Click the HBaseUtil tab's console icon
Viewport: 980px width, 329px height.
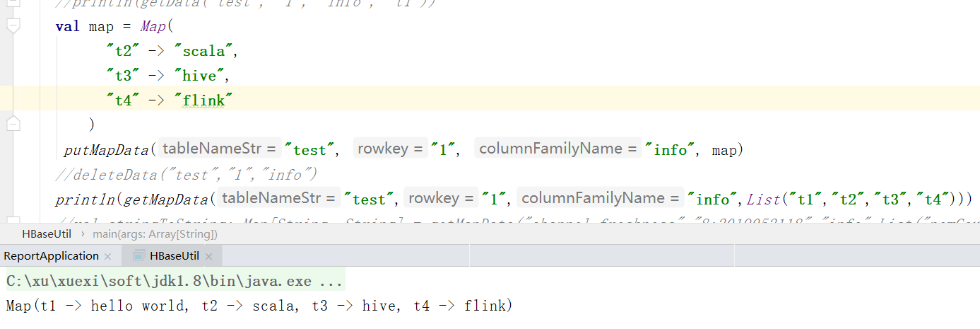click(x=138, y=255)
